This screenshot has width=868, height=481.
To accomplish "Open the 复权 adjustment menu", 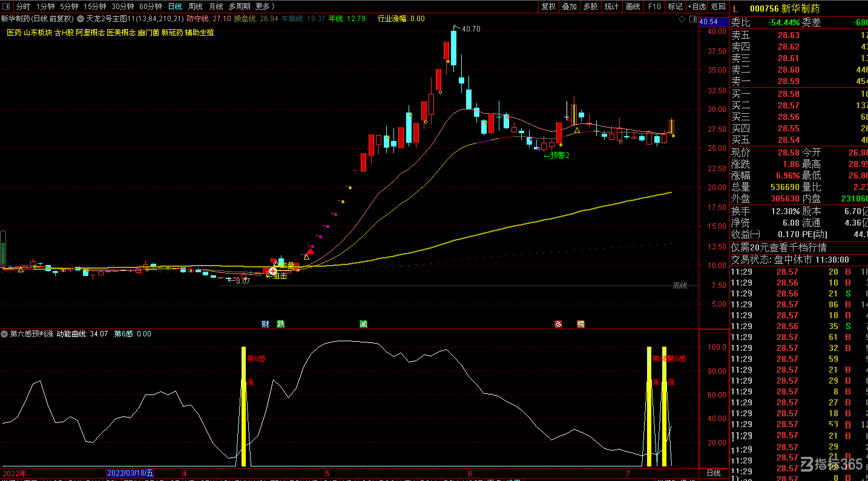I will pyautogui.click(x=548, y=7).
